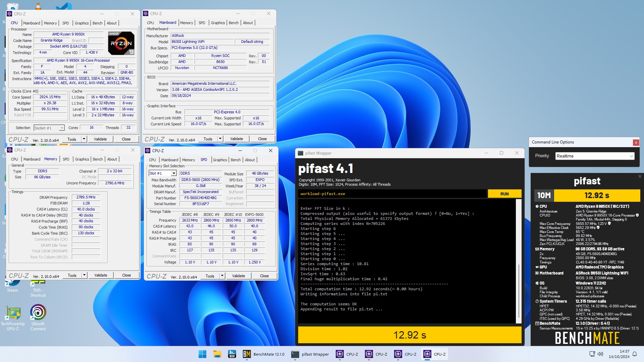Open Graphics tab in Mainboard CPU-Z window
The width and height of the screenshot is (644, 362).
[218, 23]
